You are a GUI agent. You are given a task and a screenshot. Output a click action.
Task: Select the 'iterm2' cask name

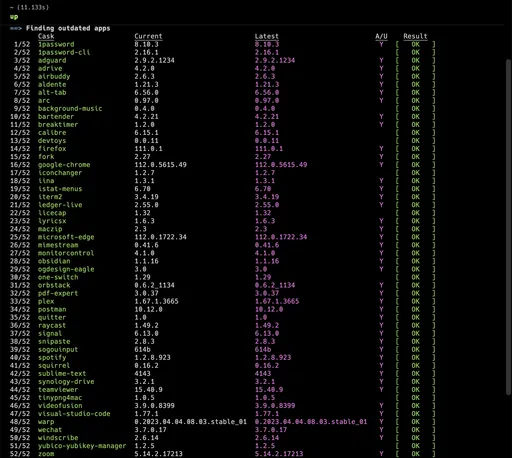point(50,197)
